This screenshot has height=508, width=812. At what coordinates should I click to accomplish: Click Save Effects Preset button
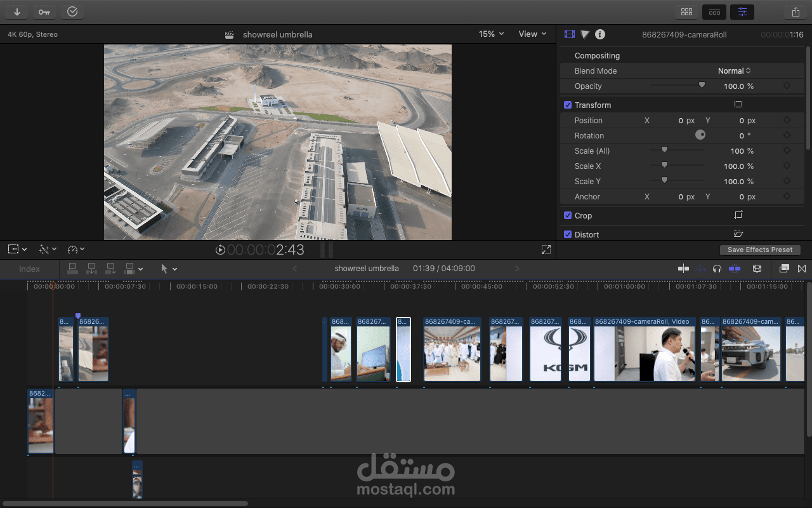click(760, 250)
